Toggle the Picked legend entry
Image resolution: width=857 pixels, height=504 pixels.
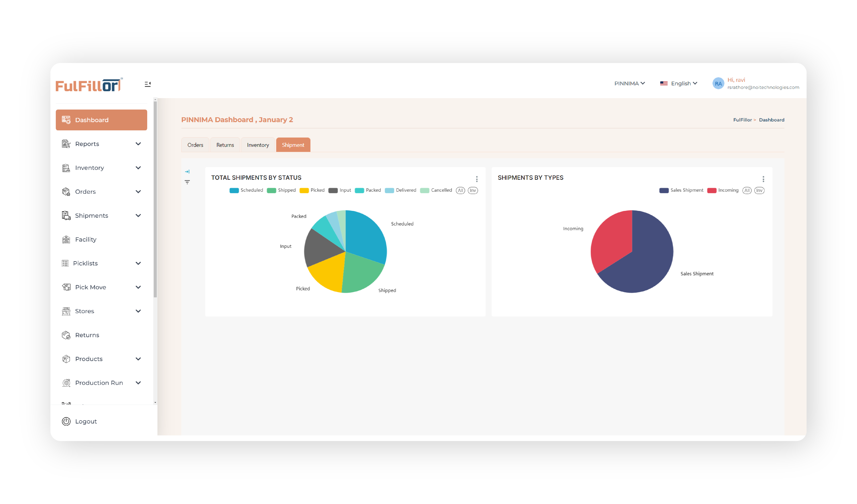(312, 190)
